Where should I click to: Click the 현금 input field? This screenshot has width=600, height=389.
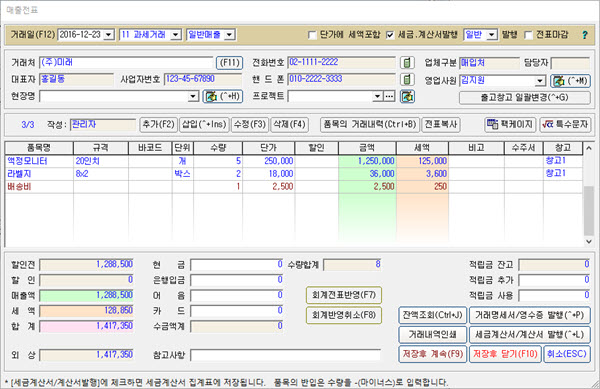(x=237, y=265)
